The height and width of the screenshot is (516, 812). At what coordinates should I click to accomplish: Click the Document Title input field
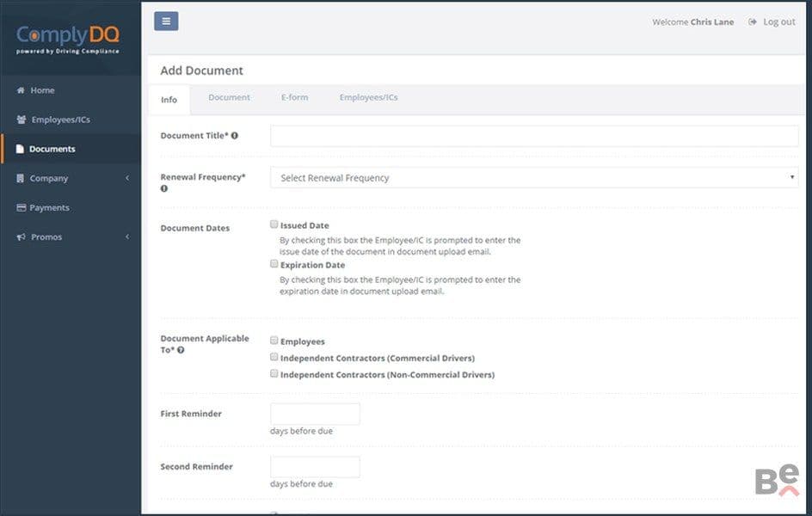[534, 136]
